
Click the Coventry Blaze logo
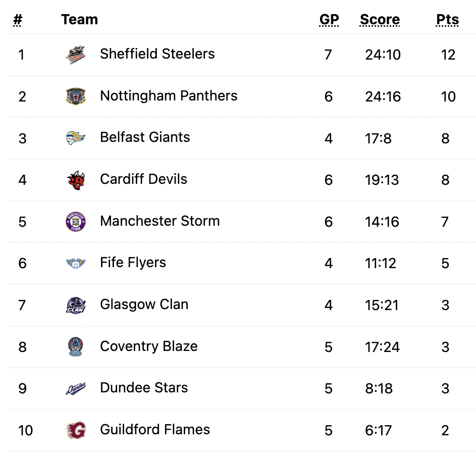click(76, 346)
